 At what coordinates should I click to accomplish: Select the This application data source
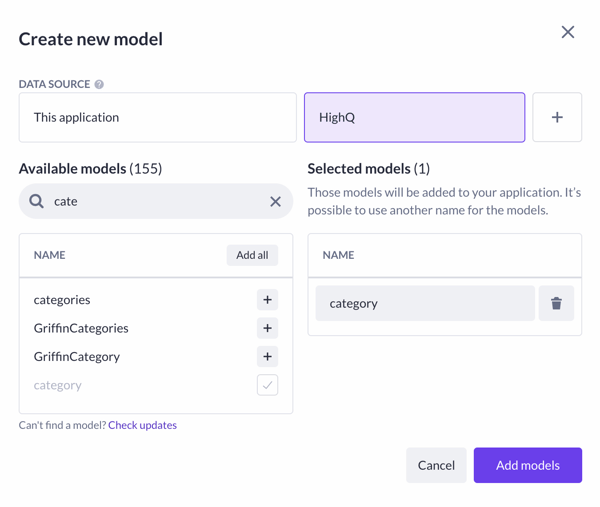[x=158, y=117]
